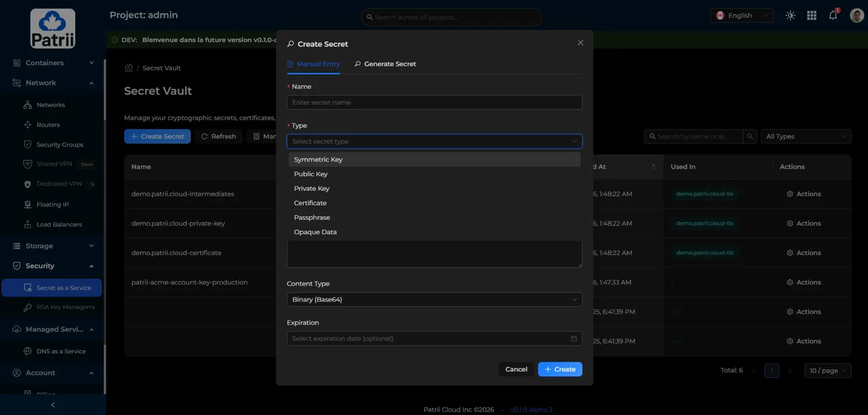This screenshot has height=415, width=868.
Task: Open the apps grid icon
Action: pyautogui.click(x=812, y=15)
